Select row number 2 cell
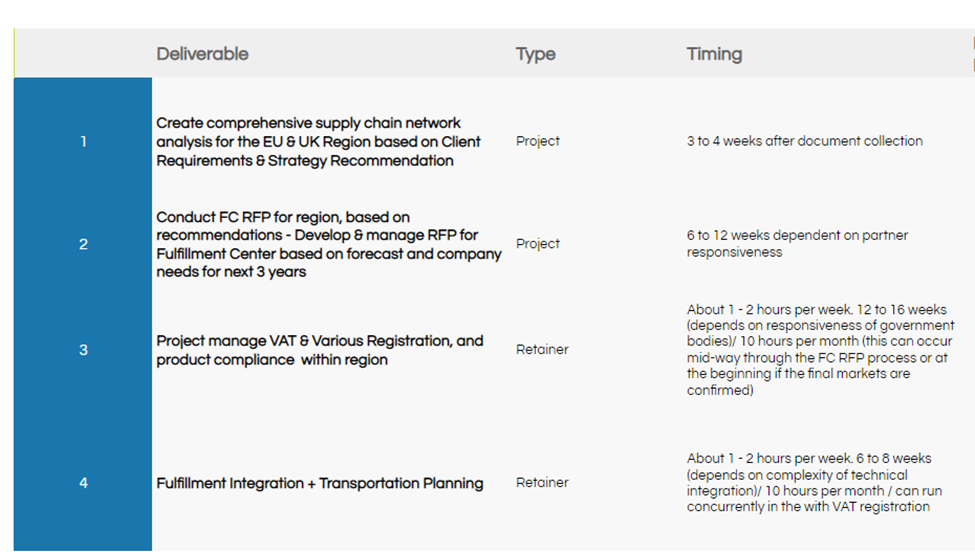This screenshot has width=975, height=552. pyautogui.click(x=83, y=244)
